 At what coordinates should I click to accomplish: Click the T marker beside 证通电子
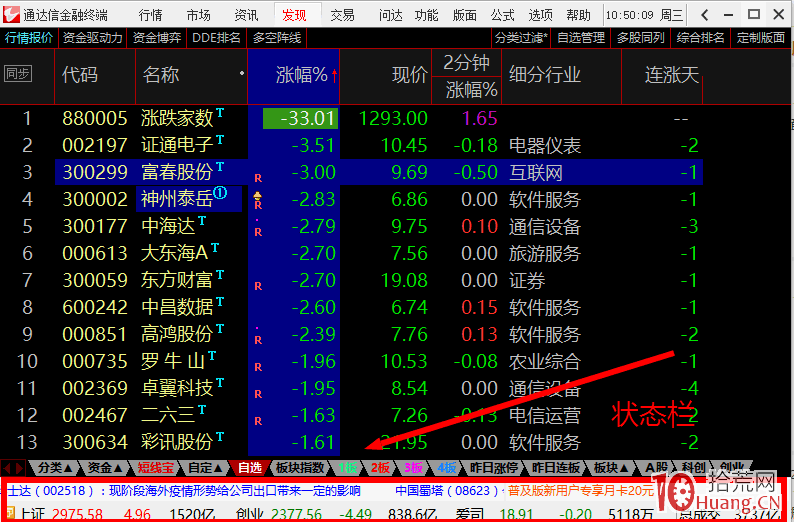[220, 139]
